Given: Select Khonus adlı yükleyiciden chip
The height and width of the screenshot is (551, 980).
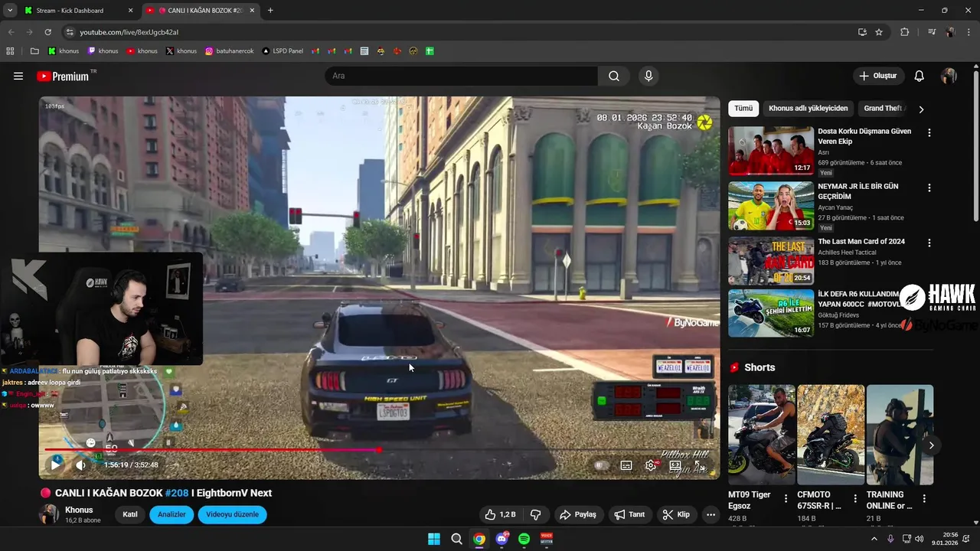Looking at the screenshot, I should (x=808, y=109).
